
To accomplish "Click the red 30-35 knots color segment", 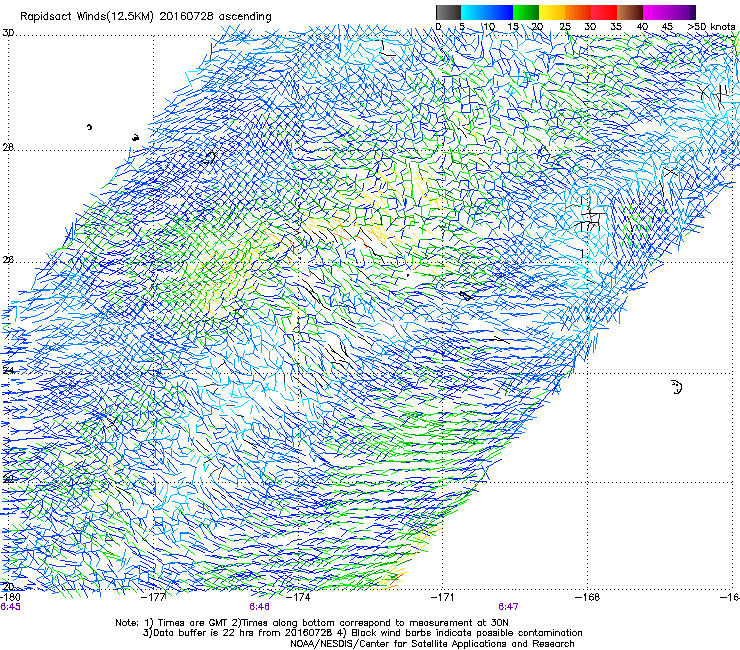I will point(604,12).
